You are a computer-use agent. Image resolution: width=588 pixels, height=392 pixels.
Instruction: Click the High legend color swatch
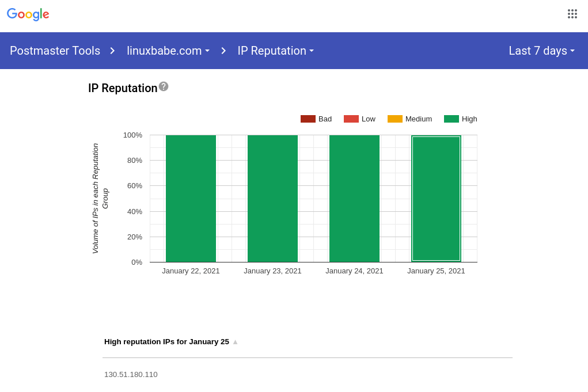(x=452, y=119)
